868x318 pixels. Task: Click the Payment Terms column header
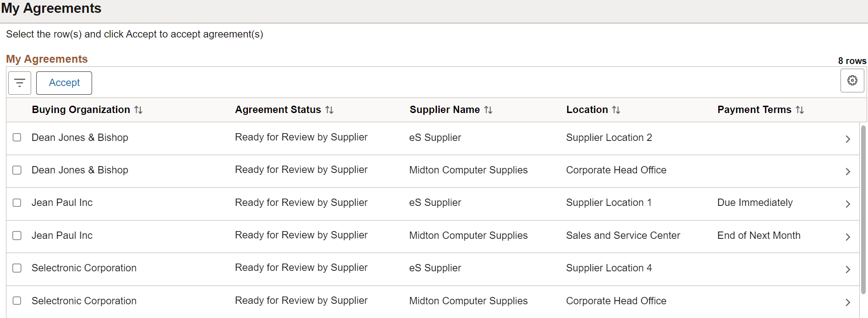(x=754, y=110)
